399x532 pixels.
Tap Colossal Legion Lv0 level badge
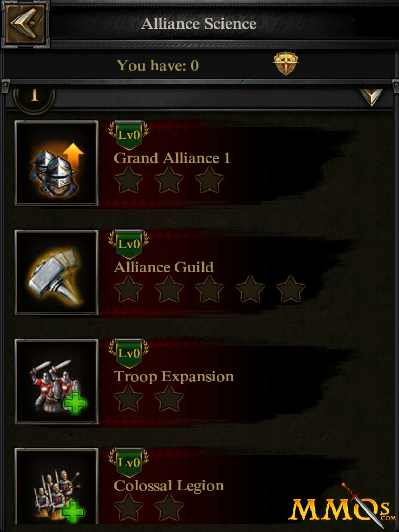coord(129,462)
